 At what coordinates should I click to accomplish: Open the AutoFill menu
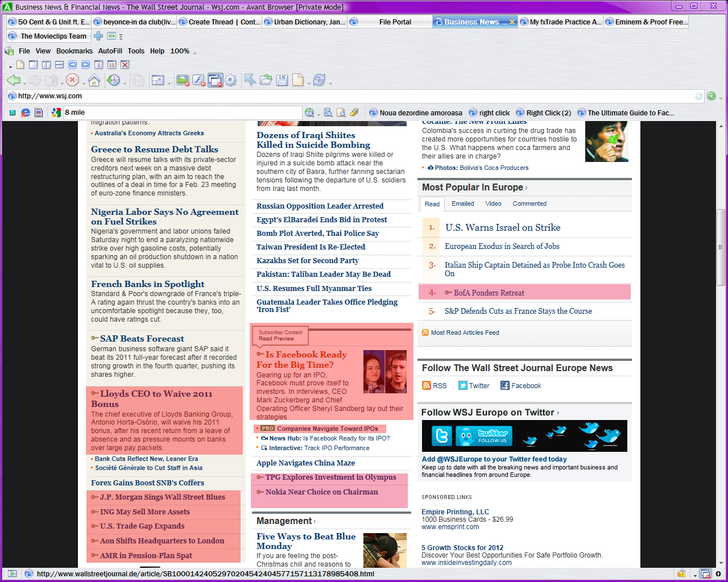(110, 51)
